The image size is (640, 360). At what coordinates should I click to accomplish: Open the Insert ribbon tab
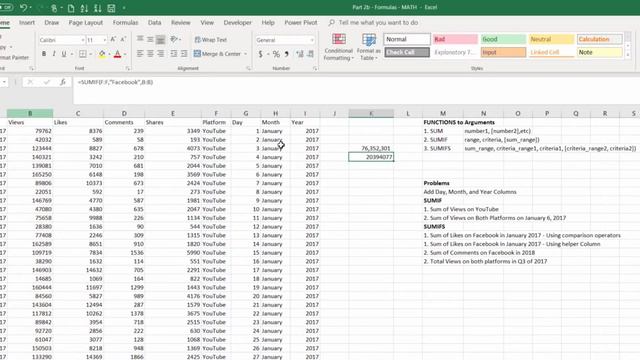(x=27, y=22)
